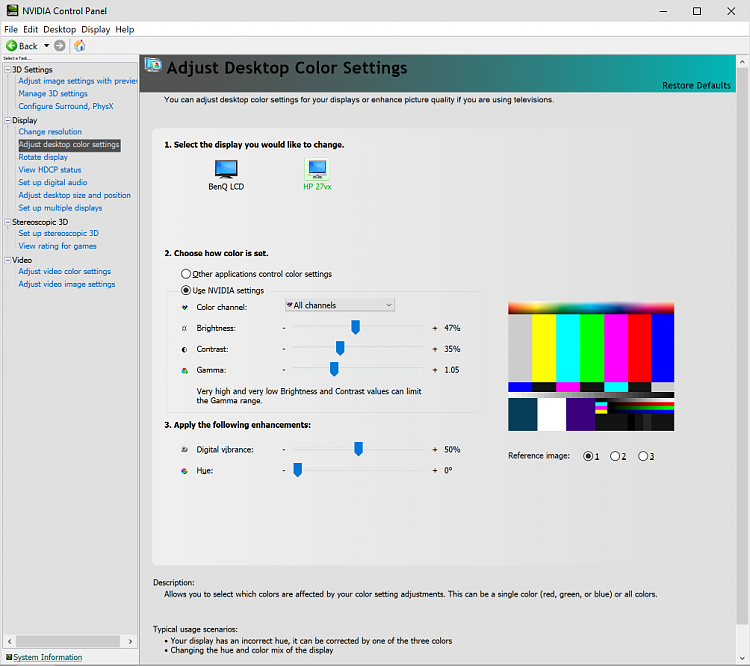Image resolution: width=750 pixels, height=666 pixels.
Task: Open Adjust video image settings page
Action: [x=67, y=284]
